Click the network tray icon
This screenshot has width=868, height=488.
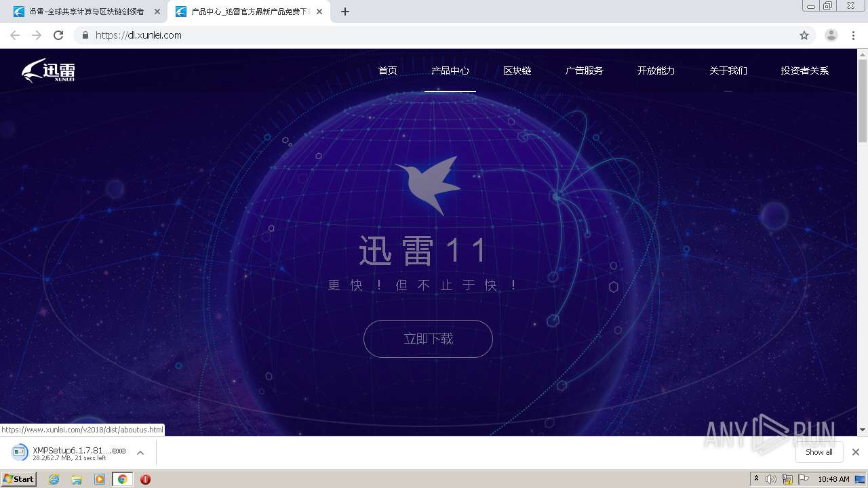tap(787, 479)
